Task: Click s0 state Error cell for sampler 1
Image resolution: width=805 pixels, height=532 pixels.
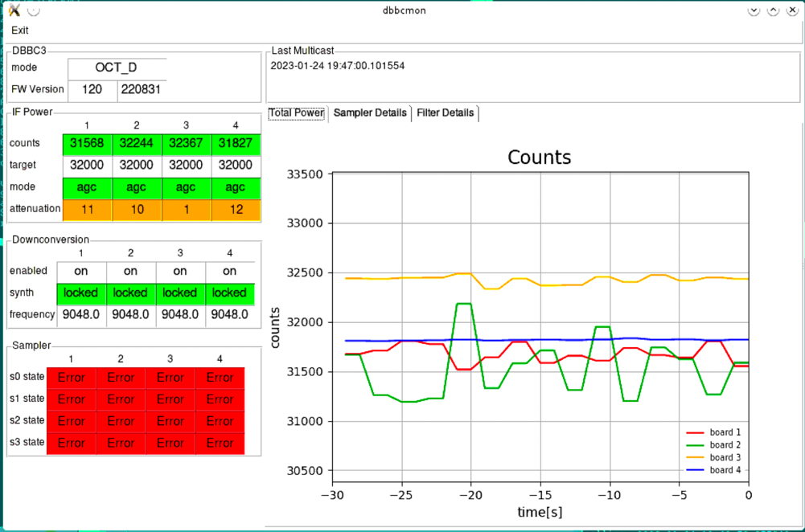Action: 71,378
